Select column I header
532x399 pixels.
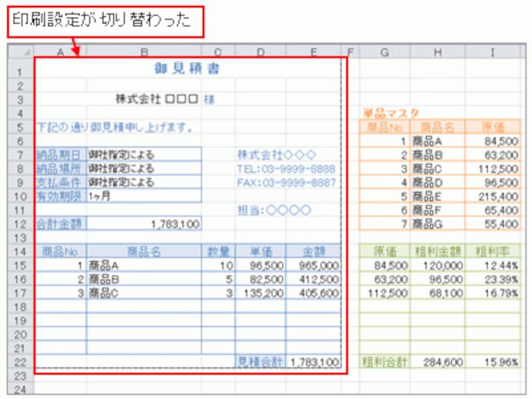click(x=493, y=52)
